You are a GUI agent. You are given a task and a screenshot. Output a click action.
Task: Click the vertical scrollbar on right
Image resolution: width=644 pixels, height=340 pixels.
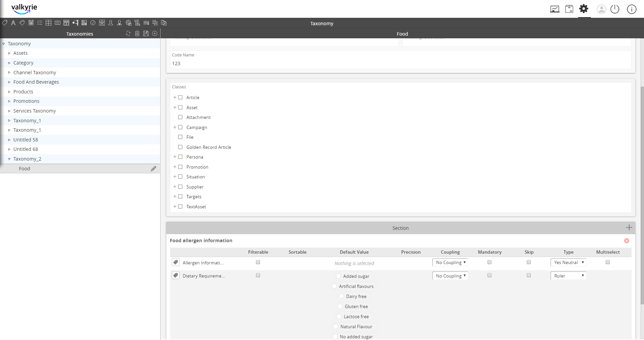pyautogui.click(x=642, y=195)
